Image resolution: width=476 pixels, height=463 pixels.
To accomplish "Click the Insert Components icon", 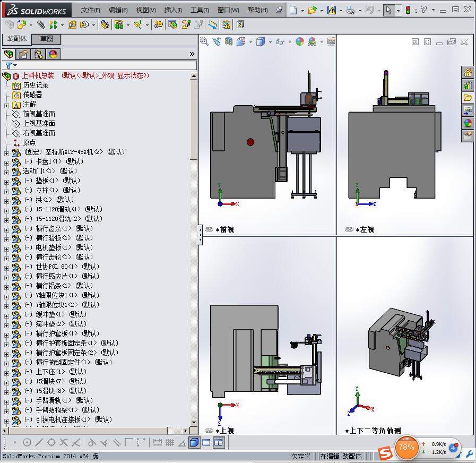I will pyautogui.click(x=21, y=24).
